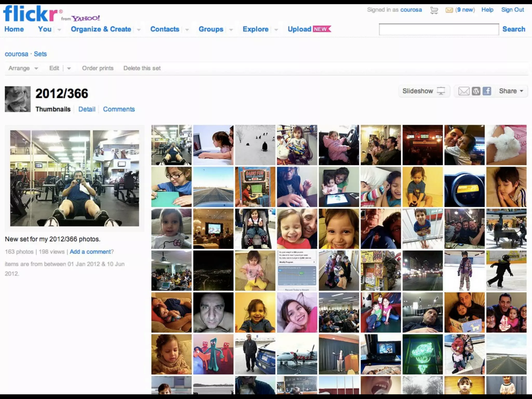Click Delete this set
Image resolution: width=532 pixels, height=399 pixels.
[142, 68]
